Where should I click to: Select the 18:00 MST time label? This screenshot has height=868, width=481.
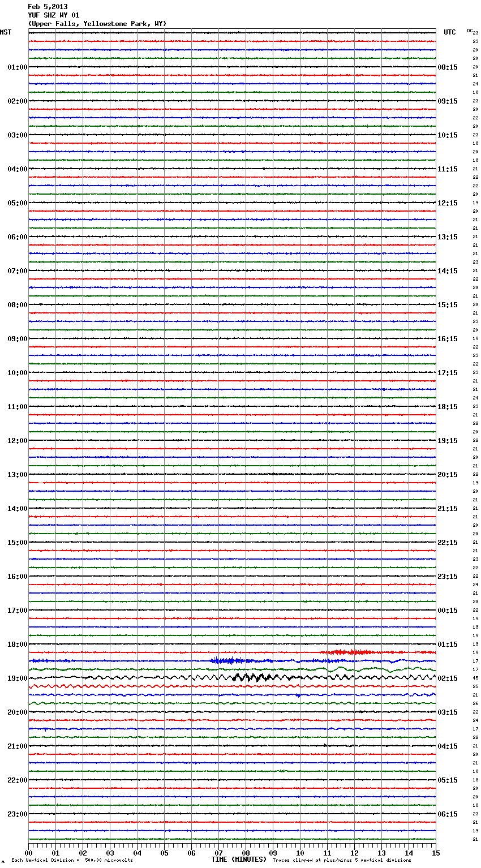(18, 644)
